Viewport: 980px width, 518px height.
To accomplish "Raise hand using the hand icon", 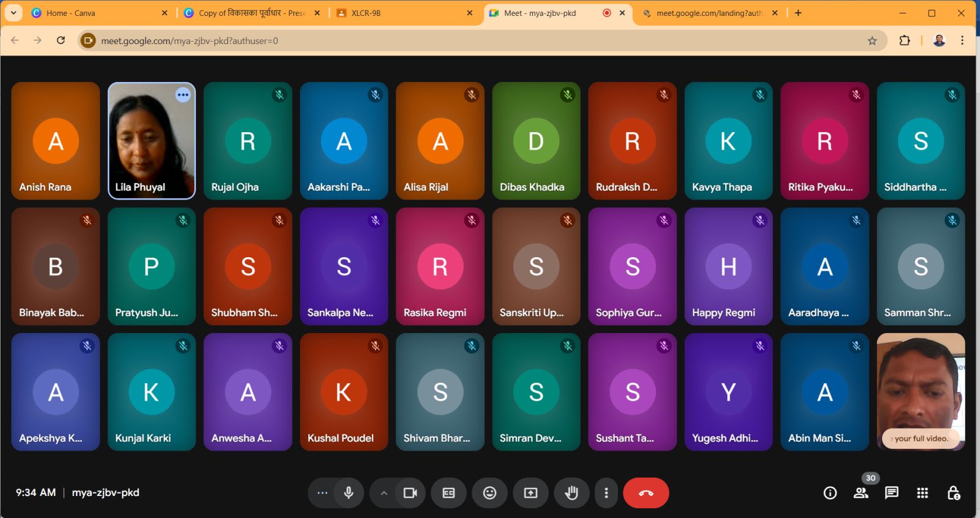I will point(571,493).
